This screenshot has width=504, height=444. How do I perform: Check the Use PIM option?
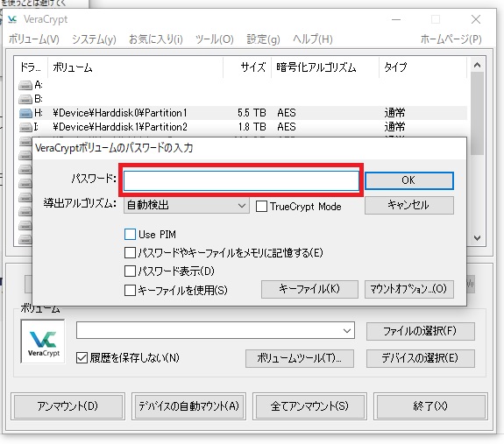coord(130,235)
